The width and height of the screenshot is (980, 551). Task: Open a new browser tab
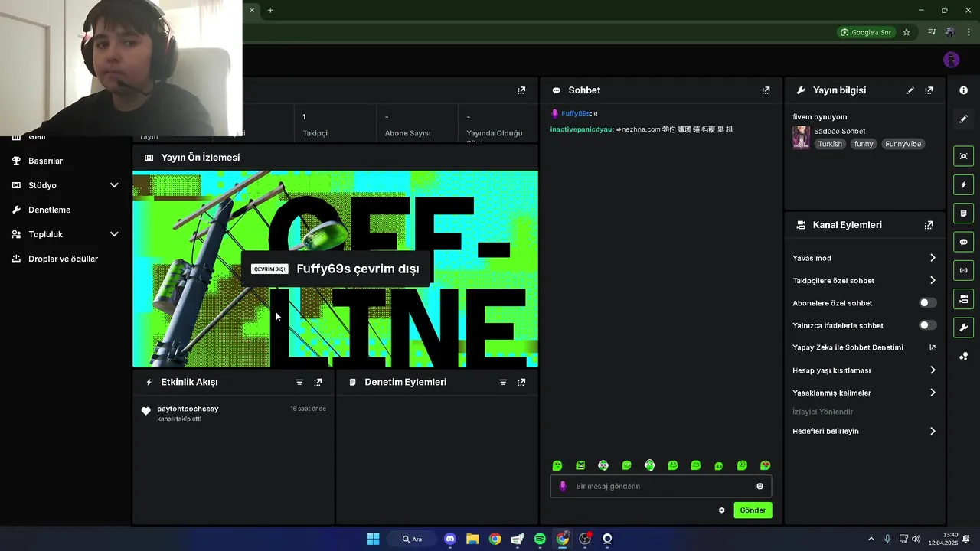pyautogui.click(x=270, y=10)
